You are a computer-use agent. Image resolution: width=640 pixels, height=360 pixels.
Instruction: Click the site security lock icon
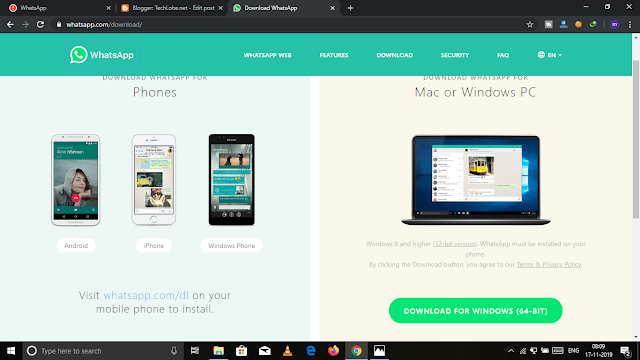tap(59, 24)
